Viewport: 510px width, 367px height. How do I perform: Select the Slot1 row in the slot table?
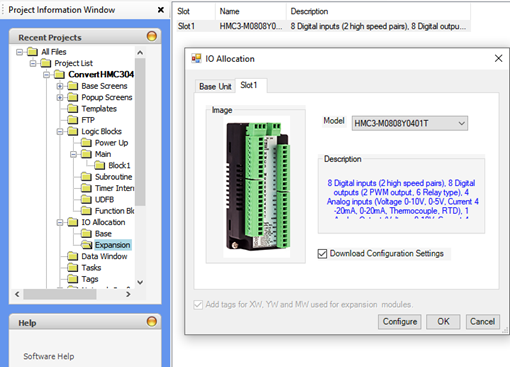[323, 26]
